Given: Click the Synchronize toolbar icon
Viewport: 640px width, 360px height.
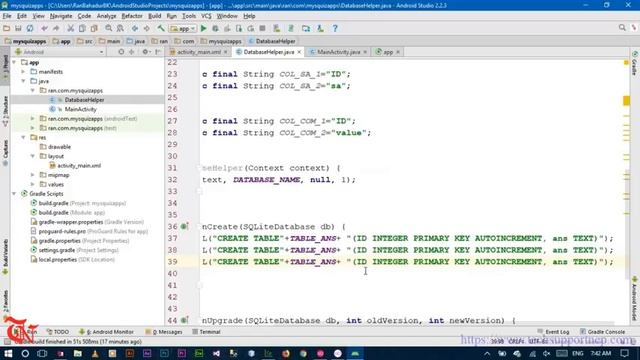Looking at the screenshot, I should point(30,28).
